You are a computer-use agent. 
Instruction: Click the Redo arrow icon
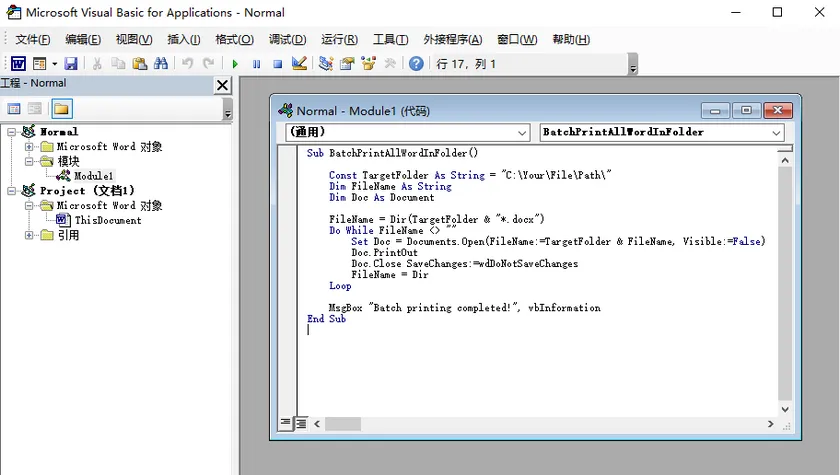click(x=208, y=64)
